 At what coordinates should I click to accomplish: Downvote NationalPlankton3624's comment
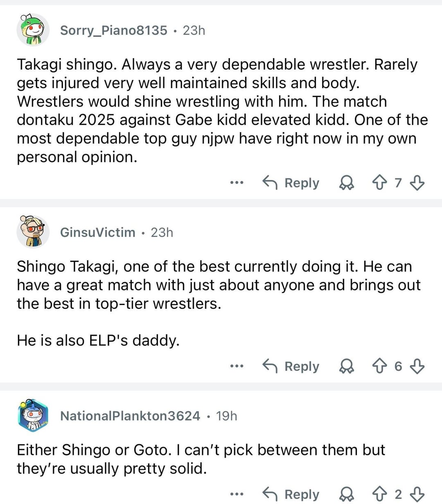(417, 494)
